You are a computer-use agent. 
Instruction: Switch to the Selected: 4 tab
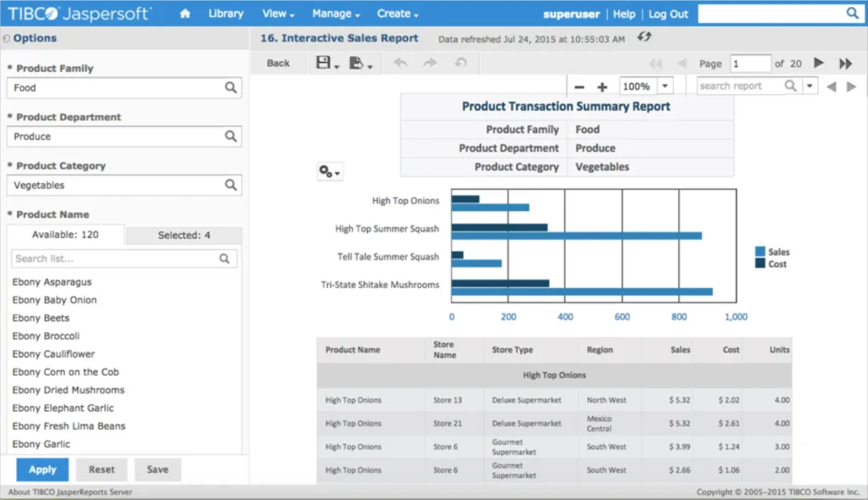[184, 236]
